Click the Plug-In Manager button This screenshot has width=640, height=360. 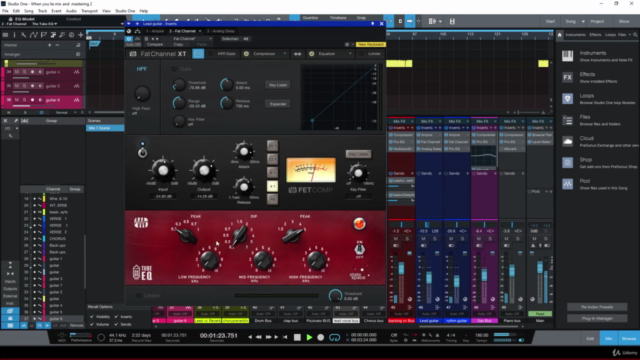[597, 318]
